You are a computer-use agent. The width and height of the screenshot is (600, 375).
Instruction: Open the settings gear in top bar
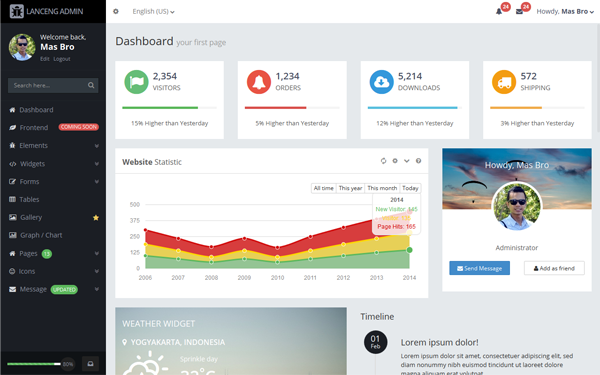(116, 11)
